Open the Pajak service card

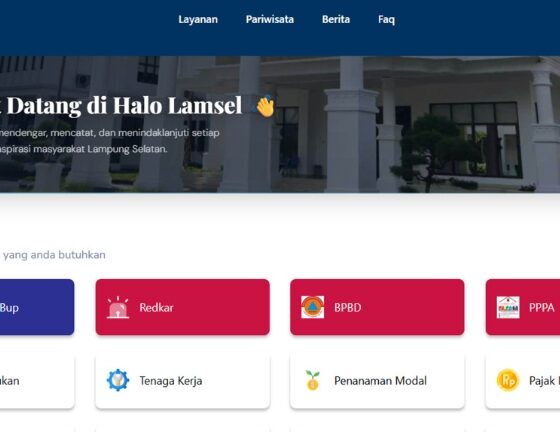523,381
